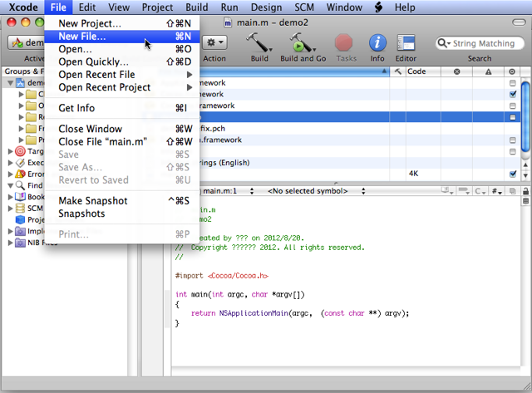This screenshot has width=532, height=393.
Task: Choose Close Window from the File menu
Action: [122, 129]
